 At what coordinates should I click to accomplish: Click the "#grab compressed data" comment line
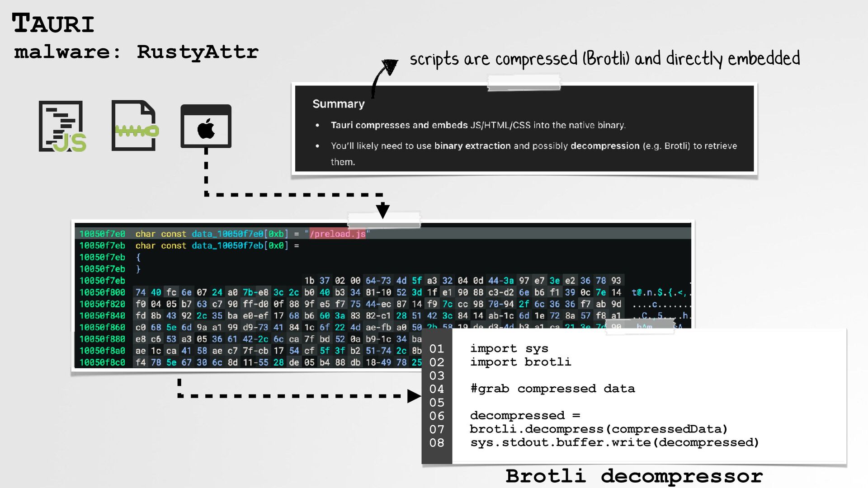tap(552, 389)
